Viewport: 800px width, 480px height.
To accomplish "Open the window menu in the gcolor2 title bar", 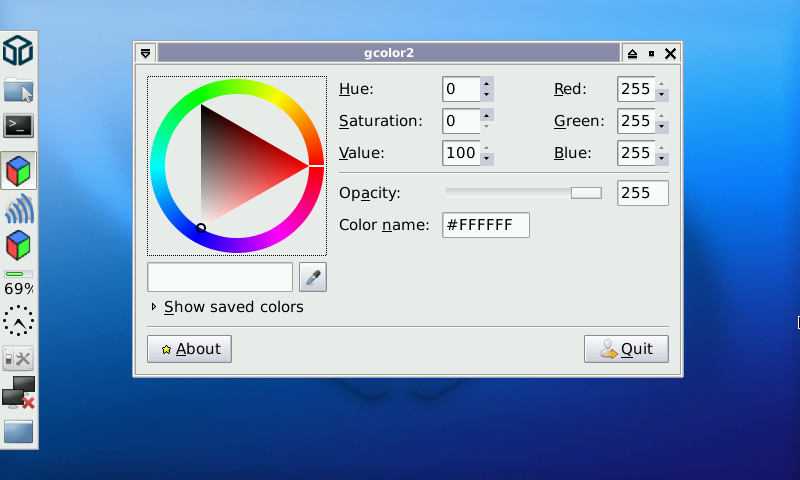I will (145, 53).
